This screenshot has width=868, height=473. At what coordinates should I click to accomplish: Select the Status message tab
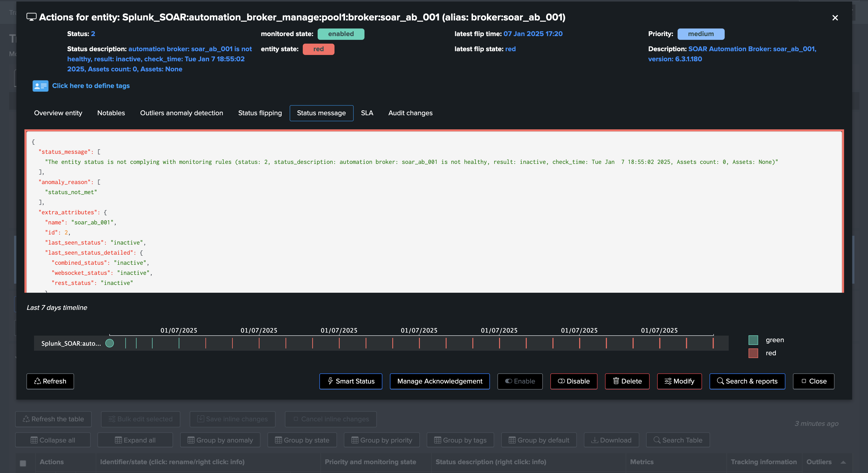tap(321, 113)
